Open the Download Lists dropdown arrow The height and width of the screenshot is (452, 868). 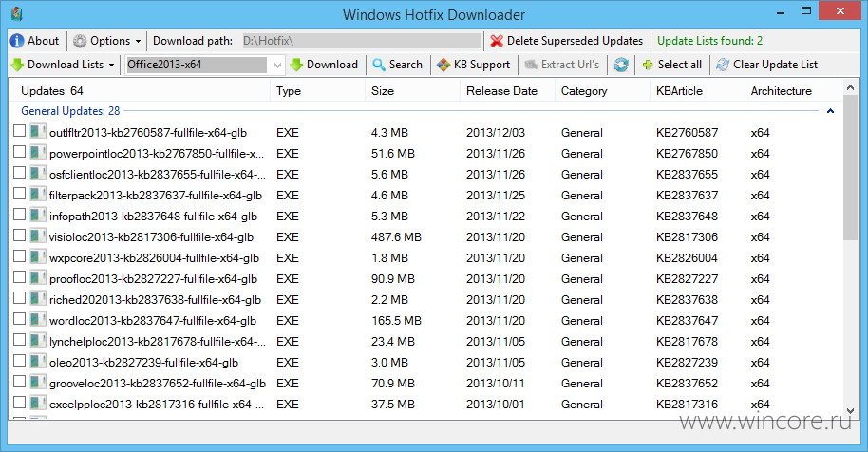tap(111, 65)
